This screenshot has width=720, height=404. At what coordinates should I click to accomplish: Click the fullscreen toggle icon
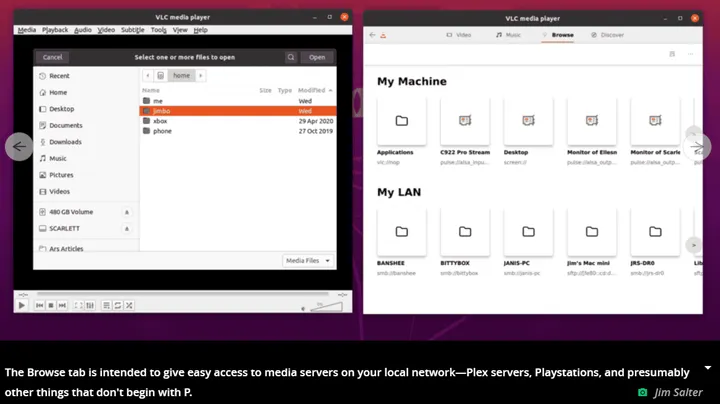(x=77, y=305)
